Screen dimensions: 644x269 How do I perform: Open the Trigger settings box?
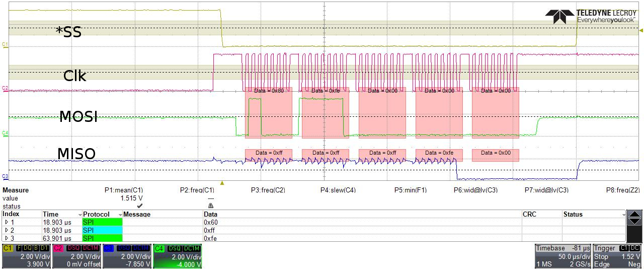[x=617, y=256]
